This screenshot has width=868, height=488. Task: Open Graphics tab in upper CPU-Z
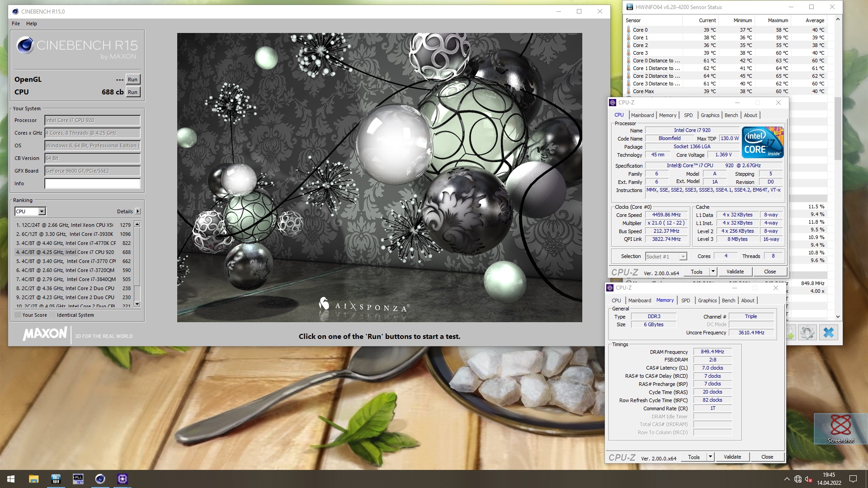pyautogui.click(x=710, y=115)
